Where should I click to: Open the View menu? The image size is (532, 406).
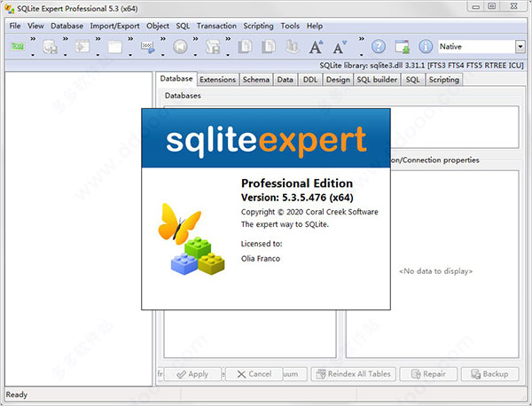[35, 26]
